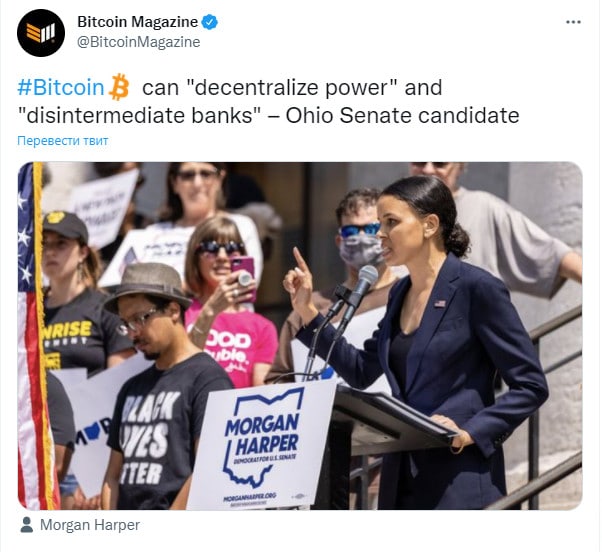
Task: Open the #Bitcoin hashtag
Action: pos(61,87)
